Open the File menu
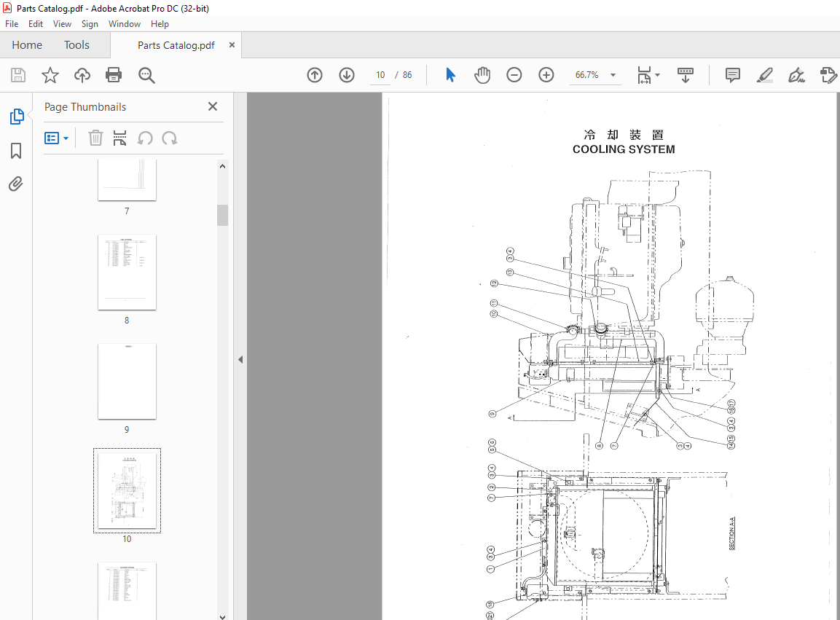Image resolution: width=840 pixels, height=620 pixels. 12,24
